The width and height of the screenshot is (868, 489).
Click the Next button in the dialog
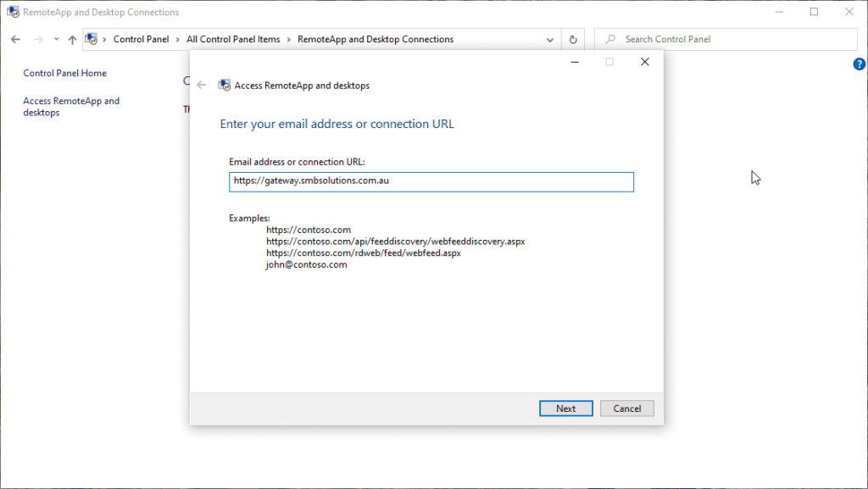(565, 408)
